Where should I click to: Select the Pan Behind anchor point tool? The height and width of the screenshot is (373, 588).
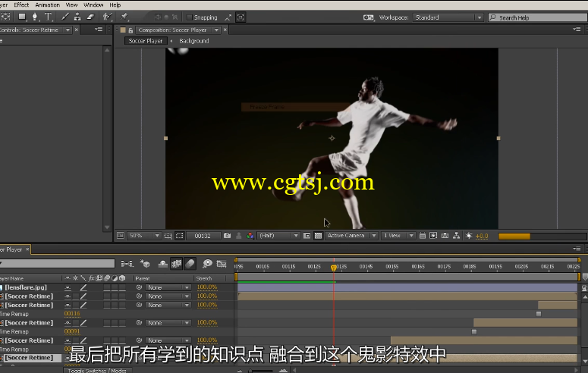pos(5,17)
